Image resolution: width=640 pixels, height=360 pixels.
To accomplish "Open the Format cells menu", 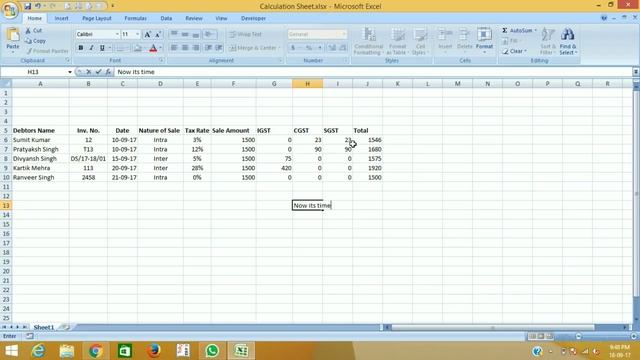I will click(x=484, y=40).
